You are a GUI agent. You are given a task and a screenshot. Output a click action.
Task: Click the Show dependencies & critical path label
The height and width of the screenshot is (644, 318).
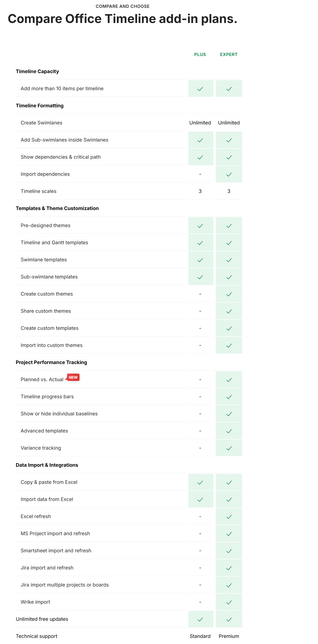point(61,157)
